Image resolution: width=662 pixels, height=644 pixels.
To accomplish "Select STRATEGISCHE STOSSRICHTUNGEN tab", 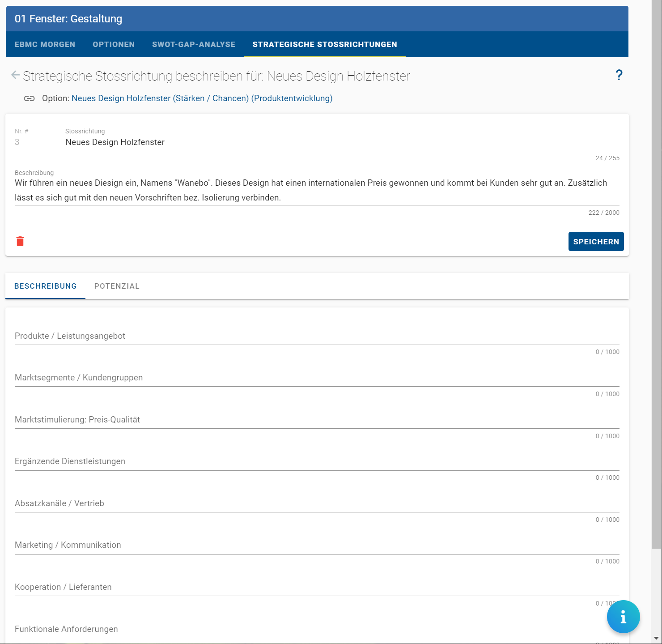I will [325, 44].
